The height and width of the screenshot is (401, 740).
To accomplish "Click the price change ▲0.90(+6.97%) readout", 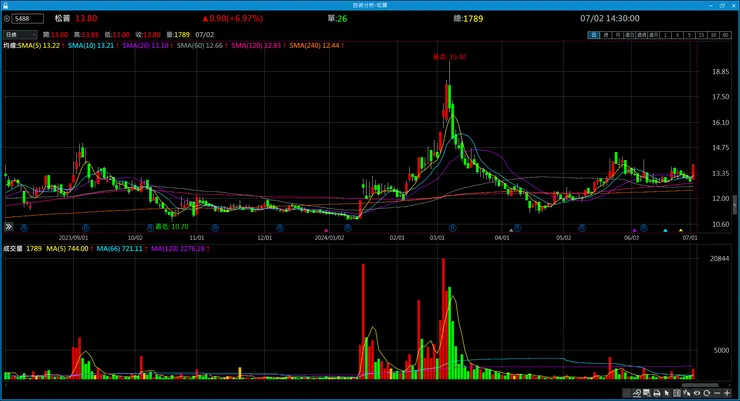I will point(233,19).
